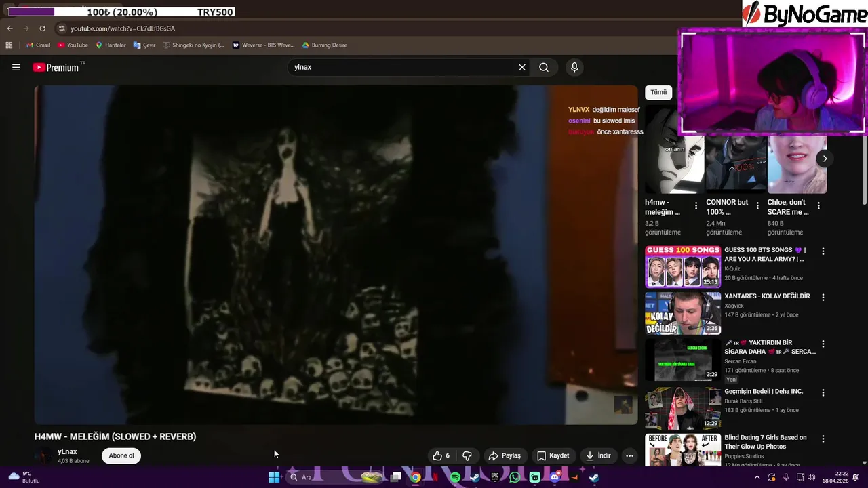Open GUESS 100 BTS SONGS video thumbnail
This screenshot has height=488, width=868.
683,267
